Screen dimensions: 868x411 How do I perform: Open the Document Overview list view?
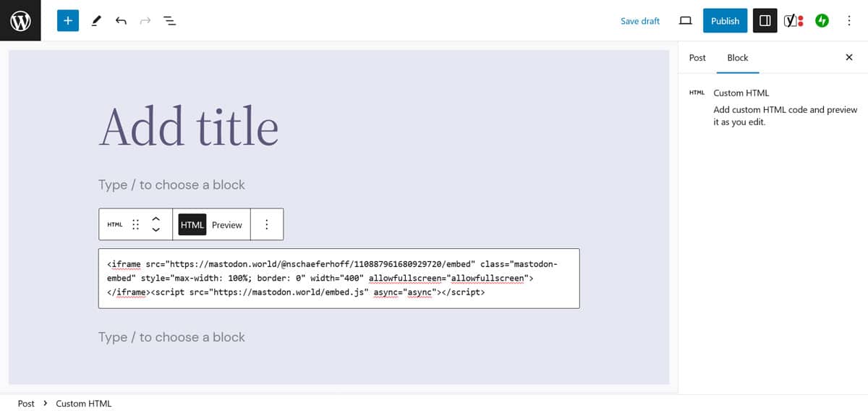click(x=169, y=21)
